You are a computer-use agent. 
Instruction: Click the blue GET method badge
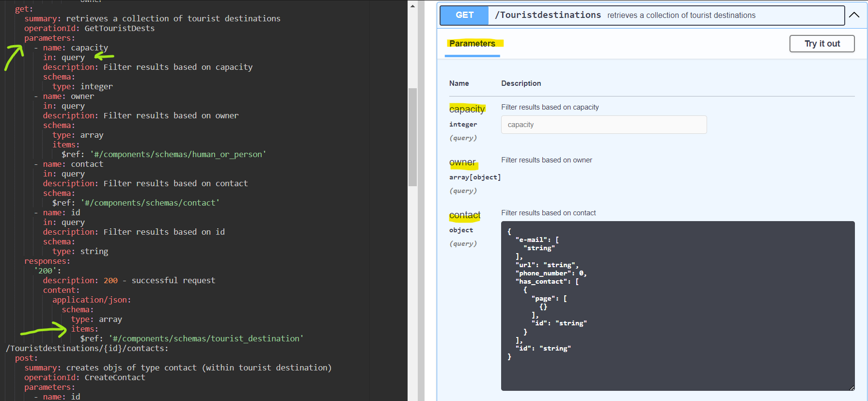pyautogui.click(x=464, y=15)
